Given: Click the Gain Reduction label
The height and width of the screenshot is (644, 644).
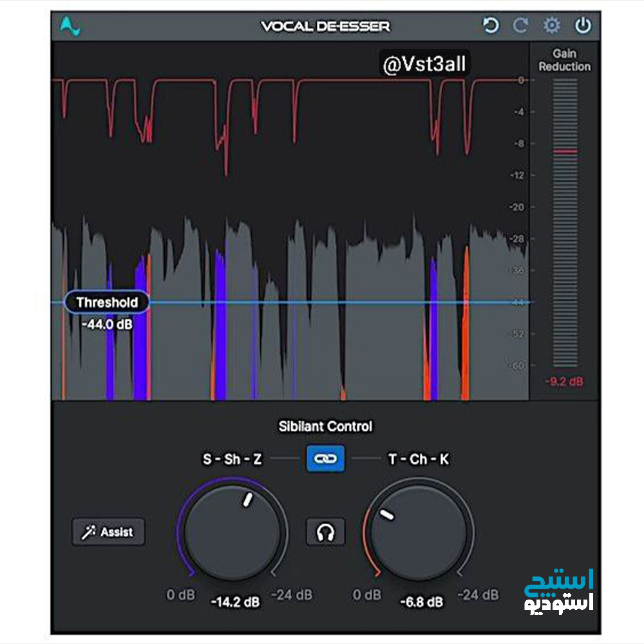Looking at the screenshot, I should point(564,60).
